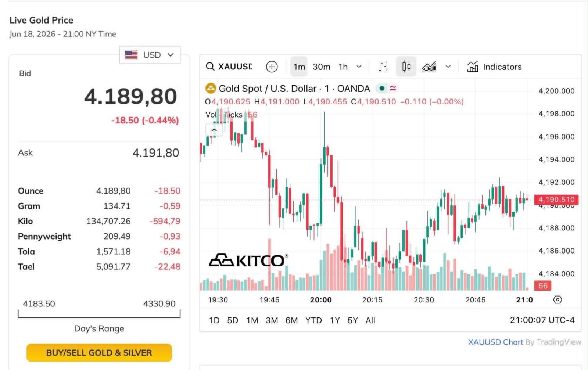Click the Kitco logo on chart

click(248, 260)
